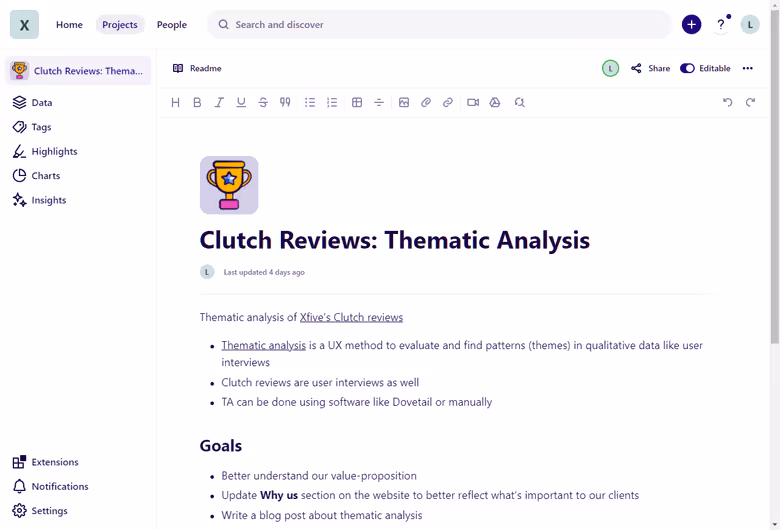Toggle underline formatting
This screenshot has width=780, height=530.
click(x=241, y=103)
